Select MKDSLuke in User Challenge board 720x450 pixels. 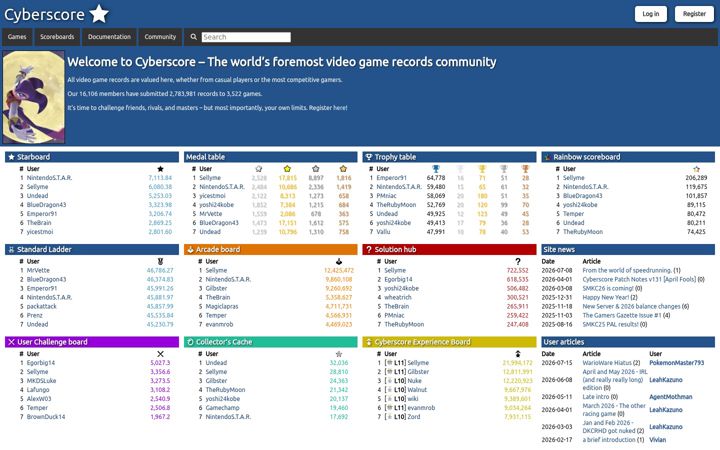[x=41, y=381]
